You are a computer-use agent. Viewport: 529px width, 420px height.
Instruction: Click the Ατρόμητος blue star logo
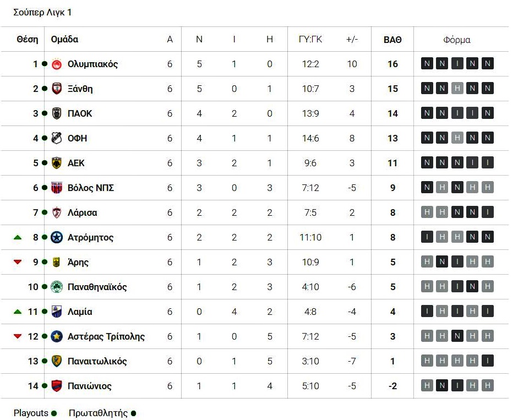coord(56,237)
